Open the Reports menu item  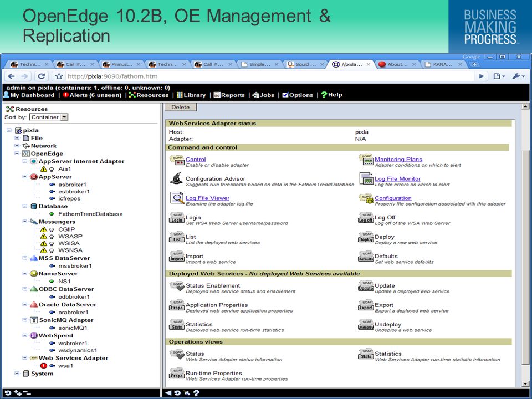coord(229,95)
